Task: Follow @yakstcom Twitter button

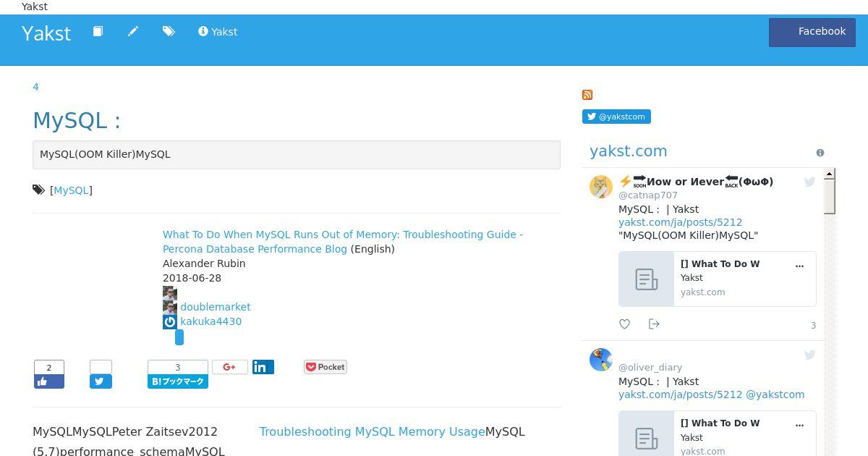Action: [616, 117]
